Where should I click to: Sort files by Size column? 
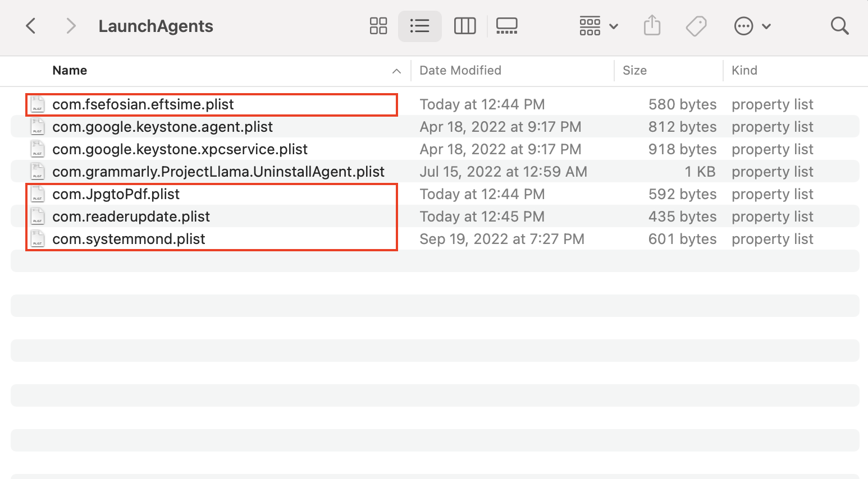[x=634, y=71]
